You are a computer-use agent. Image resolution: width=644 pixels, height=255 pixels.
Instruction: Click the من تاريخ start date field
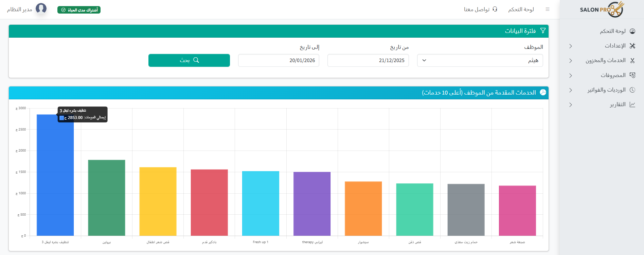coord(368,60)
